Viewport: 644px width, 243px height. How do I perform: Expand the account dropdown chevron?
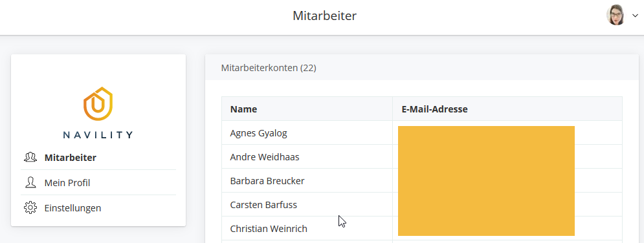635,16
